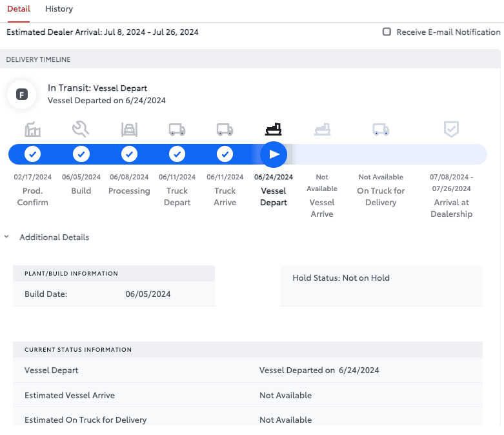The width and height of the screenshot is (504, 435).
Task: Click the Estimated Dealer Arrival text
Action: 103,32
